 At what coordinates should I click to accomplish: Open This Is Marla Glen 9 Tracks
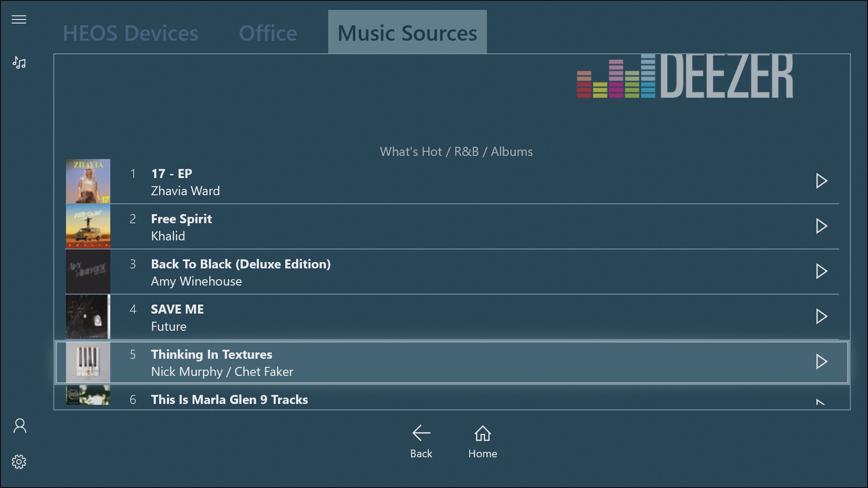coord(229,399)
